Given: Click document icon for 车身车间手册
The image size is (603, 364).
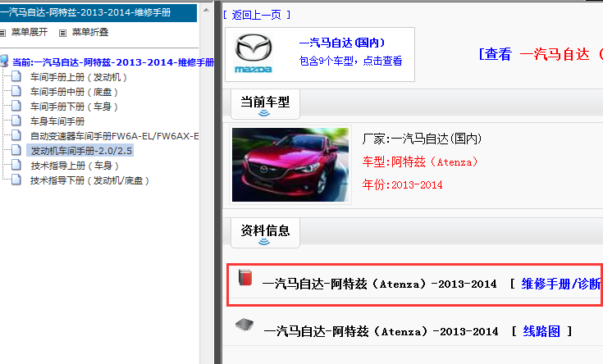Looking at the screenshot, I should tap(16, 121).
